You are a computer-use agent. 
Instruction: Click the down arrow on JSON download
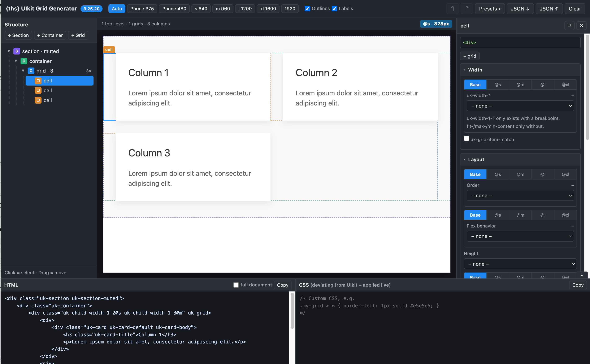(528, 9)
